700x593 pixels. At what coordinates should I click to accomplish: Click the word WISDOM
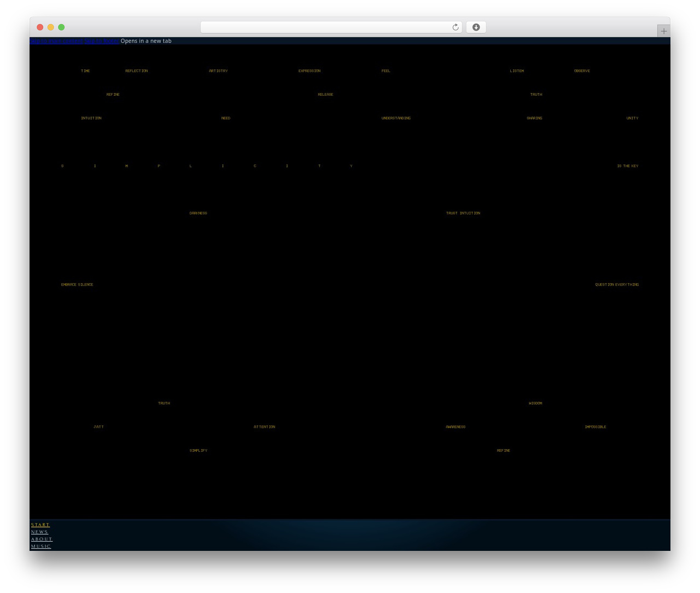[535, 403]
